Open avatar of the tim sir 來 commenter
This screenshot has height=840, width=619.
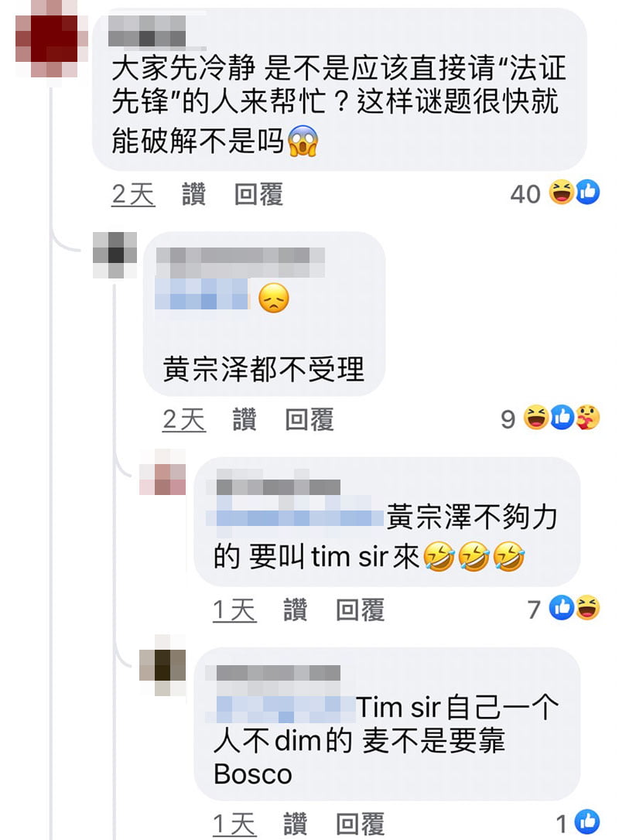(162, 471)
